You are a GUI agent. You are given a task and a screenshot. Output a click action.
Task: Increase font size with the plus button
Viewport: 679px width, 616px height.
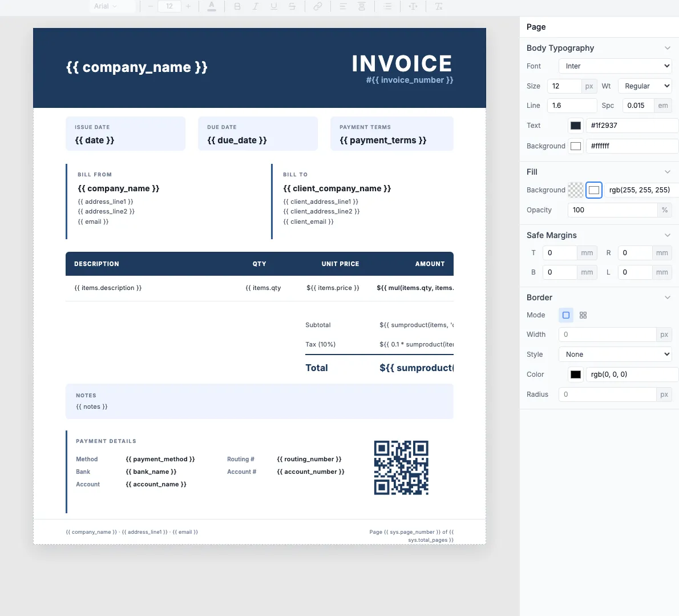coord(188,6)
